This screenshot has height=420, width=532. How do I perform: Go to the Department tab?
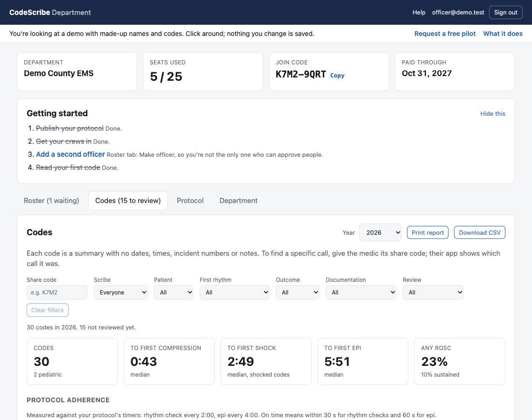[238, 201]
